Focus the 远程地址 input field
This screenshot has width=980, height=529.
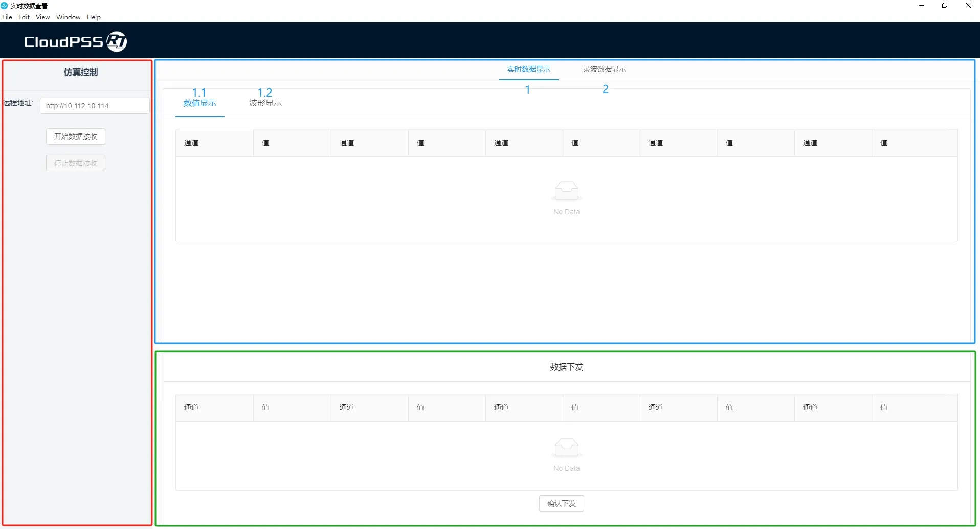pos(95,106)
